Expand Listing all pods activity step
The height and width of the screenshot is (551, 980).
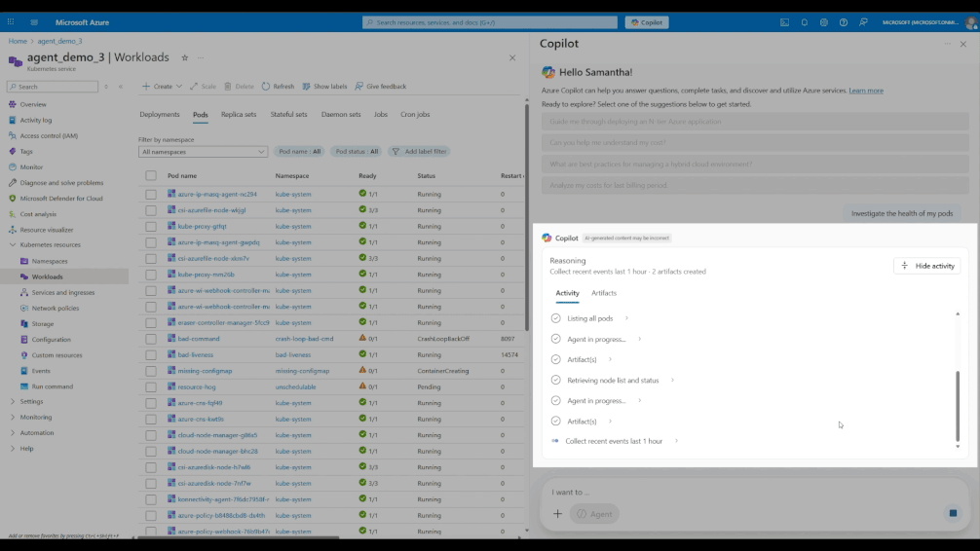[x=627, y=318]
